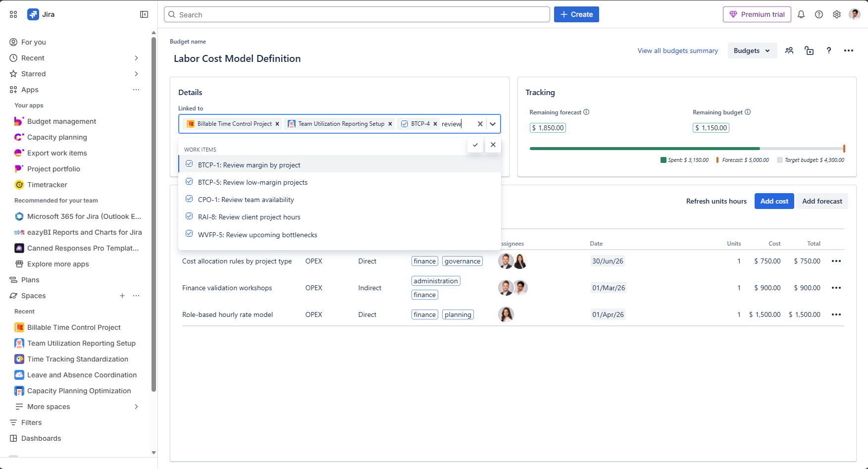
Task: Open Spaces more options
Action: 136,296
